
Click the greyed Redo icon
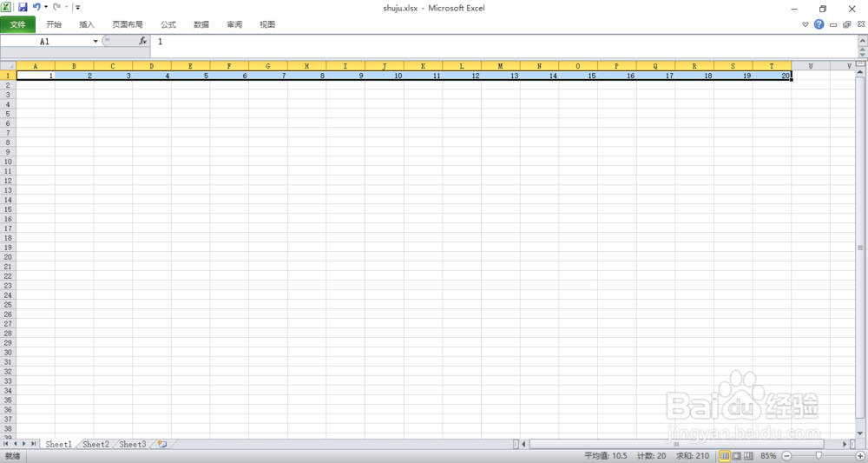(56, 7)
